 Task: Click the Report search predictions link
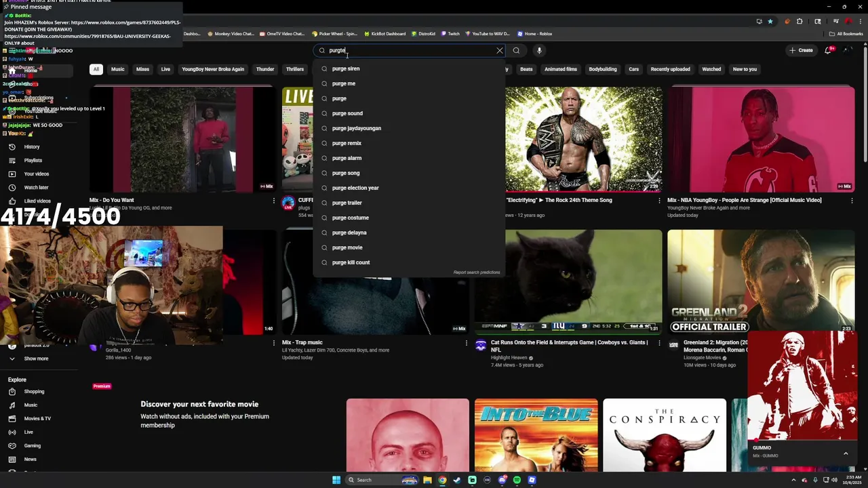click(477, 272)
